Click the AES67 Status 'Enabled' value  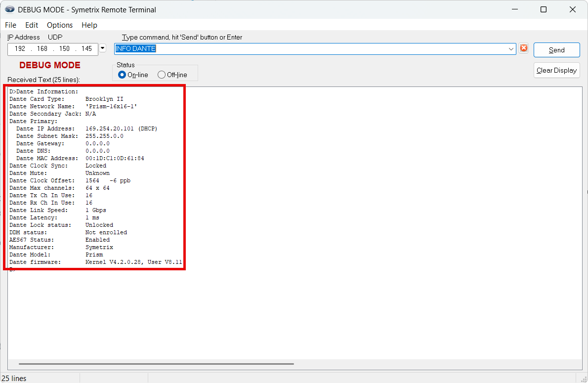point(97,240)
